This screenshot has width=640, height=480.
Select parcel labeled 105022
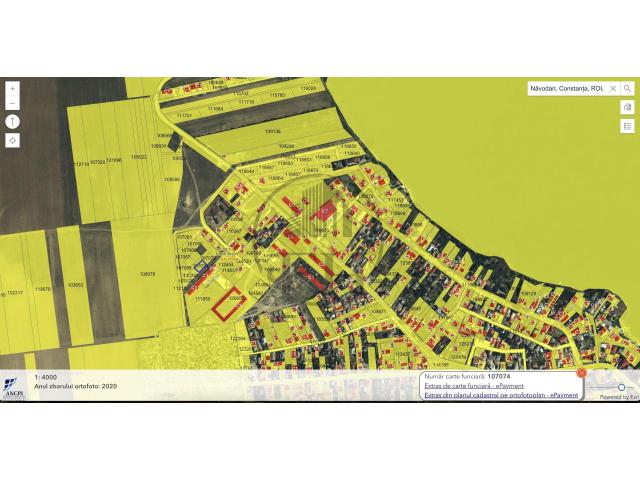point(139,157)
